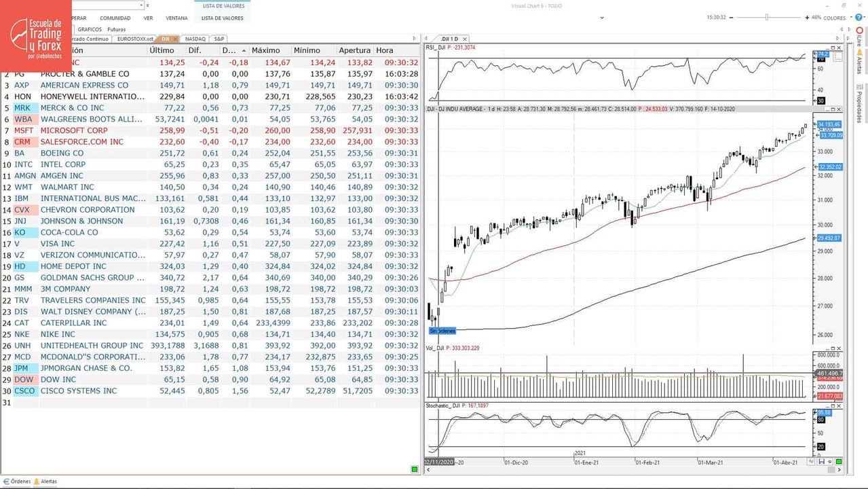The width and height of the screenshot is (868, 489).
Task: Close the DJ INDU AVERAGE price pane
Action: coord(839,109)
